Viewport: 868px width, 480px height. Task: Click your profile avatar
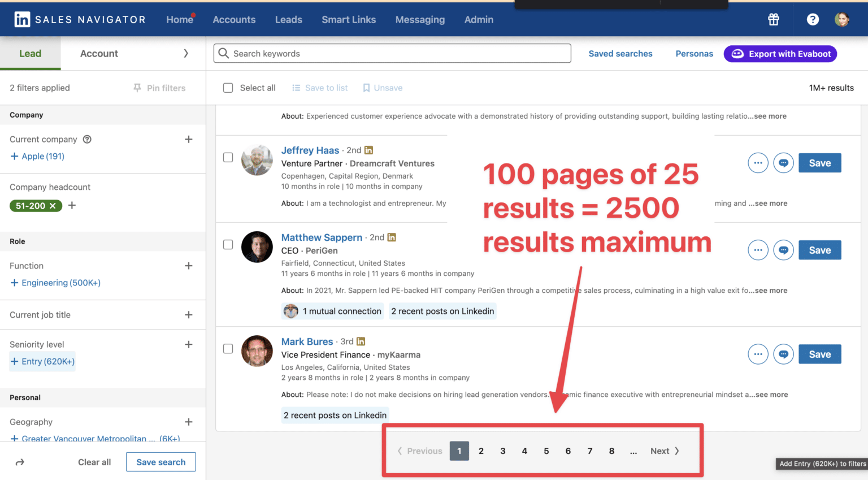(x=842, y=19)
